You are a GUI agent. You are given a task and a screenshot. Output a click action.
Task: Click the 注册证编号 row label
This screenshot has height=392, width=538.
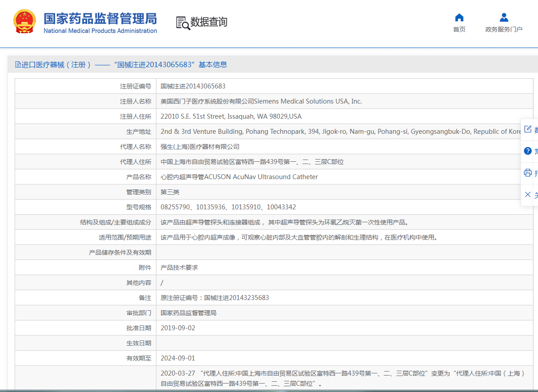(135, 86)
